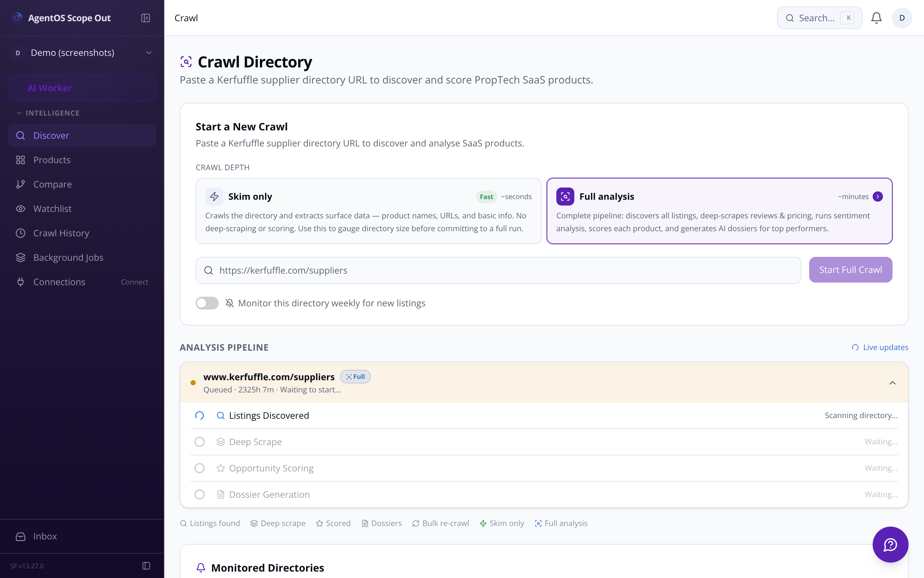
Task: Click the Deep scrape legend item
Action: pos(278,523)
